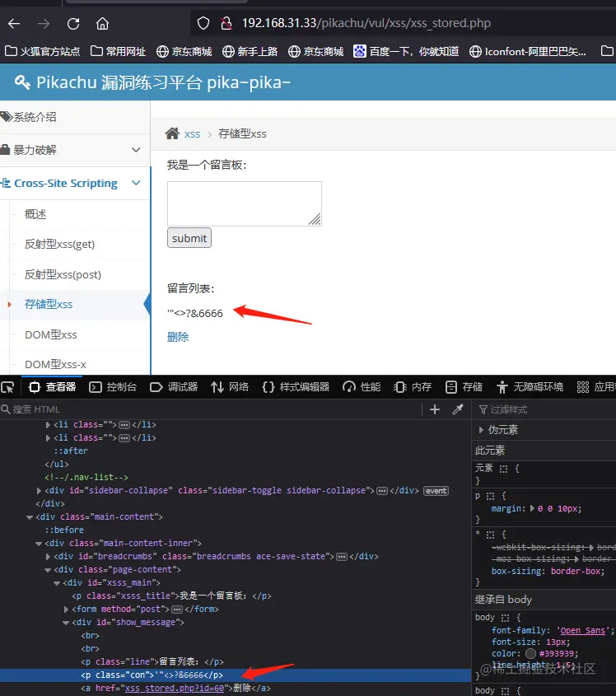Click the ellipsis badge in form node
The height and width of the screenshot is (696, 616).
point(177,610)
